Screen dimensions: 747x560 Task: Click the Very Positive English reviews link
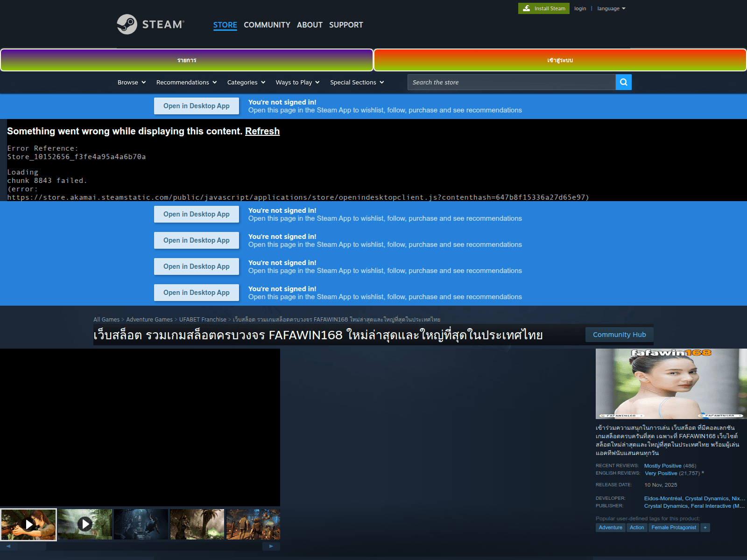[661, 473]
